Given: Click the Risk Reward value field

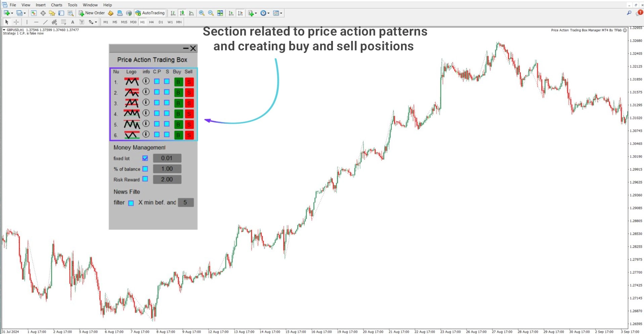Looking at the screenshot, I should (x=167, y=179).
